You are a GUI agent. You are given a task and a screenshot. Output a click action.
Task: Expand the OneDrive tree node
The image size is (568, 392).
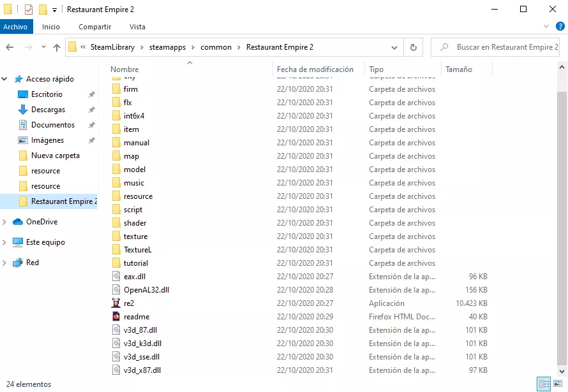coord(4,222)
